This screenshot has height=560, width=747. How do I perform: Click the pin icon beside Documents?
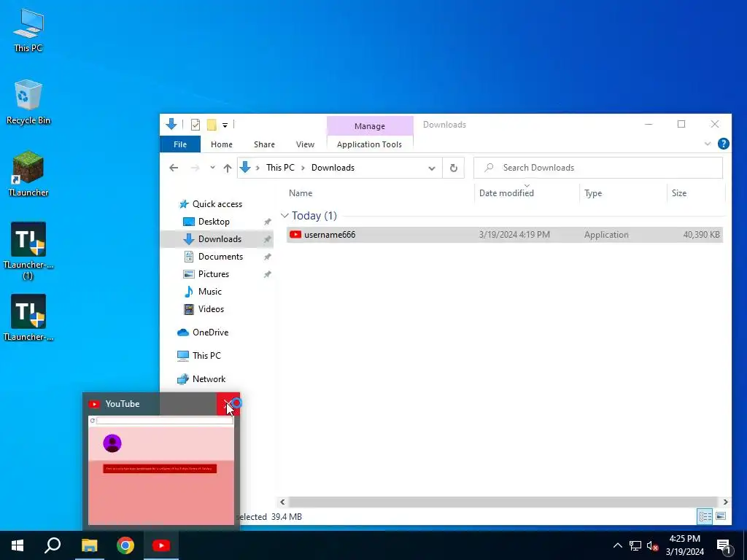coord(268,257)
